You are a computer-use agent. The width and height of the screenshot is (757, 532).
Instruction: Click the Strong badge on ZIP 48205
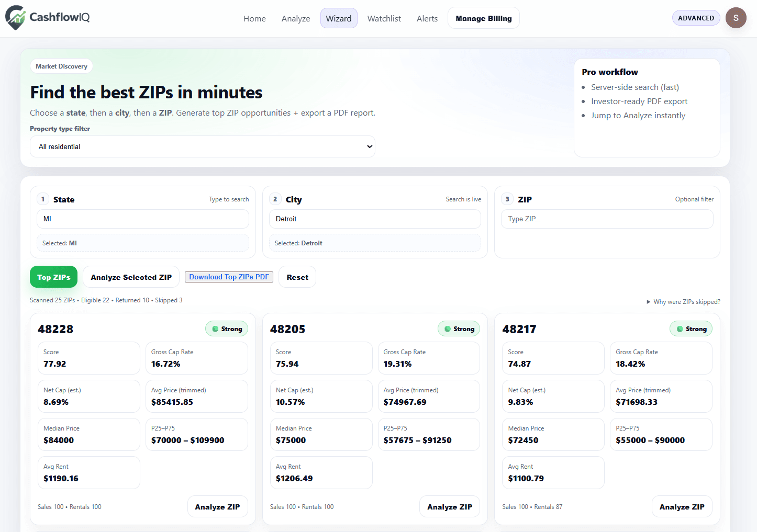pyautogui.click(x=459, y=329)
